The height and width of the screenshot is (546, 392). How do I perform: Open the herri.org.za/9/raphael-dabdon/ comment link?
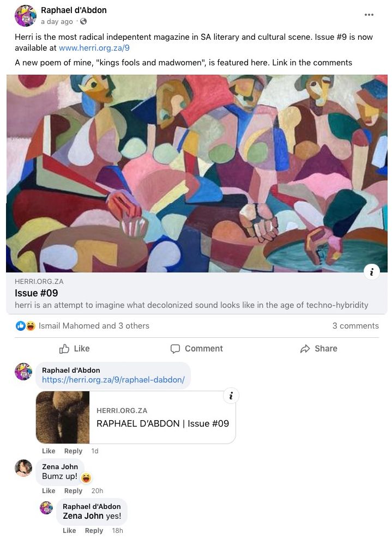113,380
